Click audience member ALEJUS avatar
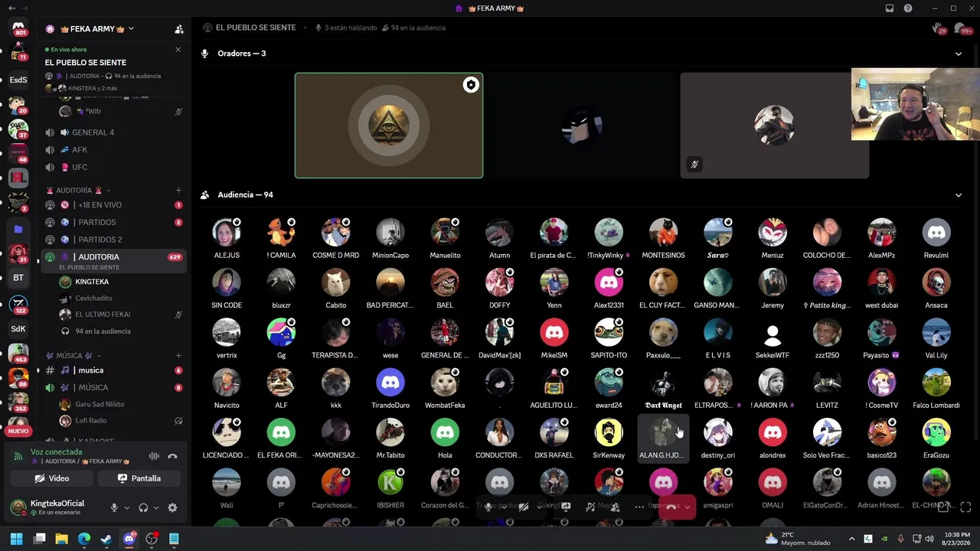 (227, 232)
